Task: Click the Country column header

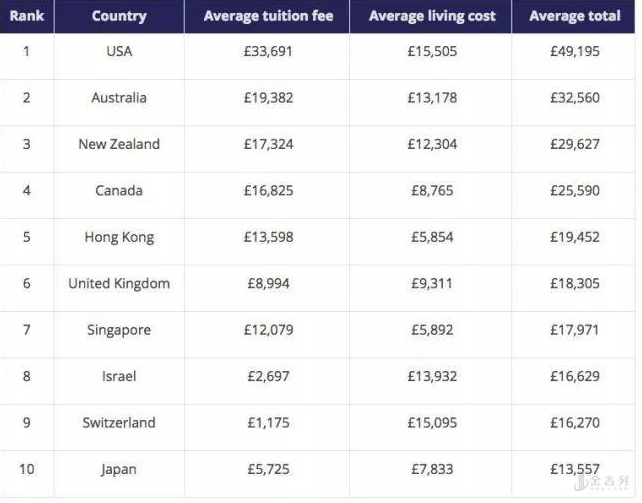Action: tap(119, 16)
